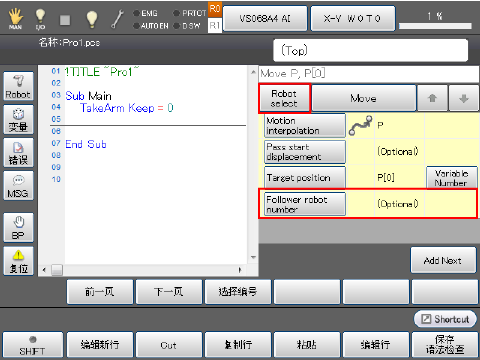The image size is (480, 360).
Task: Click the horizontal scrollbar right arrow
Action: (240, 270)
